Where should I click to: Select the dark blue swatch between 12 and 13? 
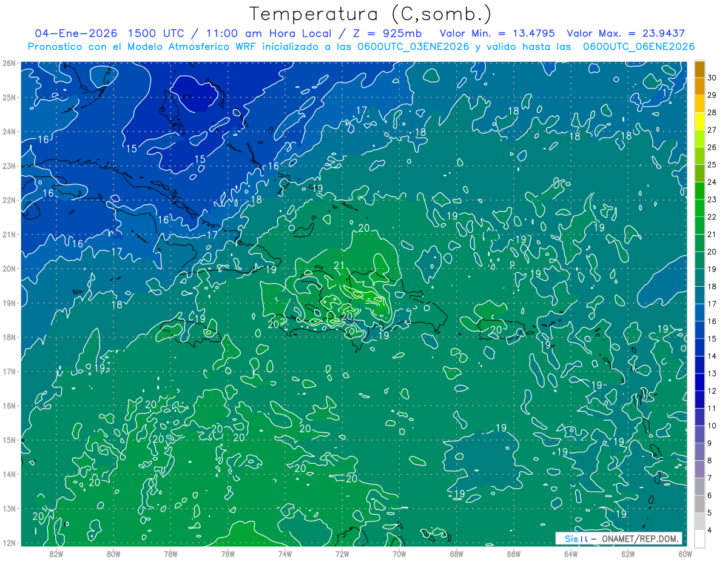[699, 382]
